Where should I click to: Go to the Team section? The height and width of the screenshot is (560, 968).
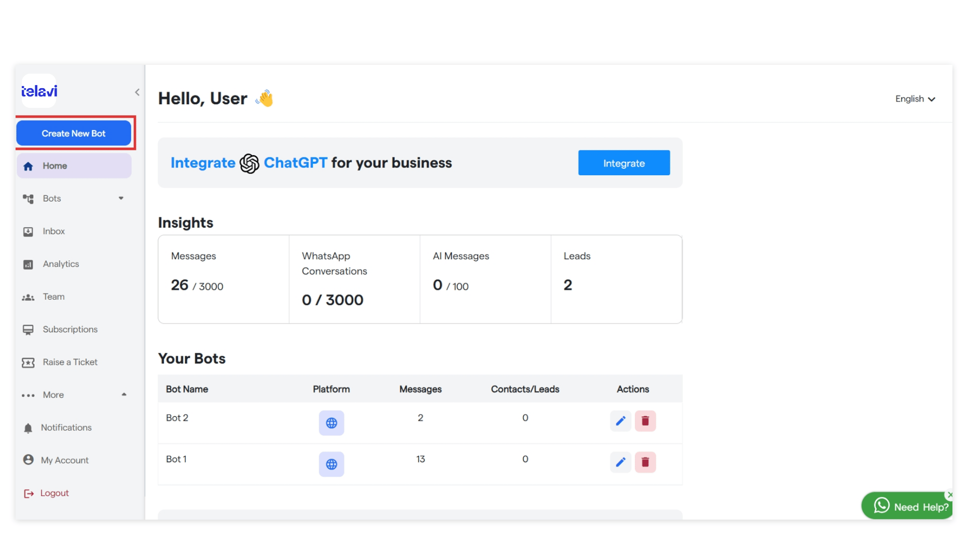[53, 297]
